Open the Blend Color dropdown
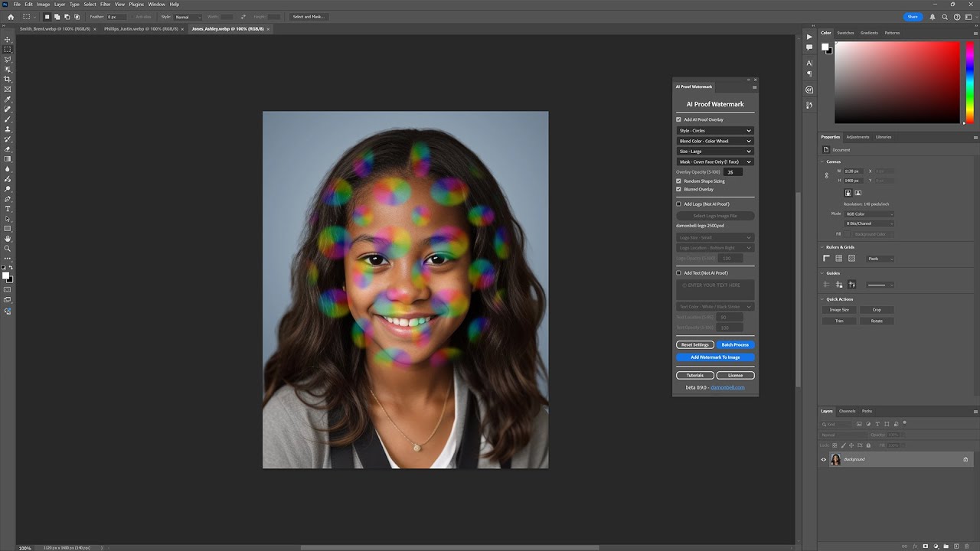Viewport: 980px width, 551px height. [x=714, y=141]
